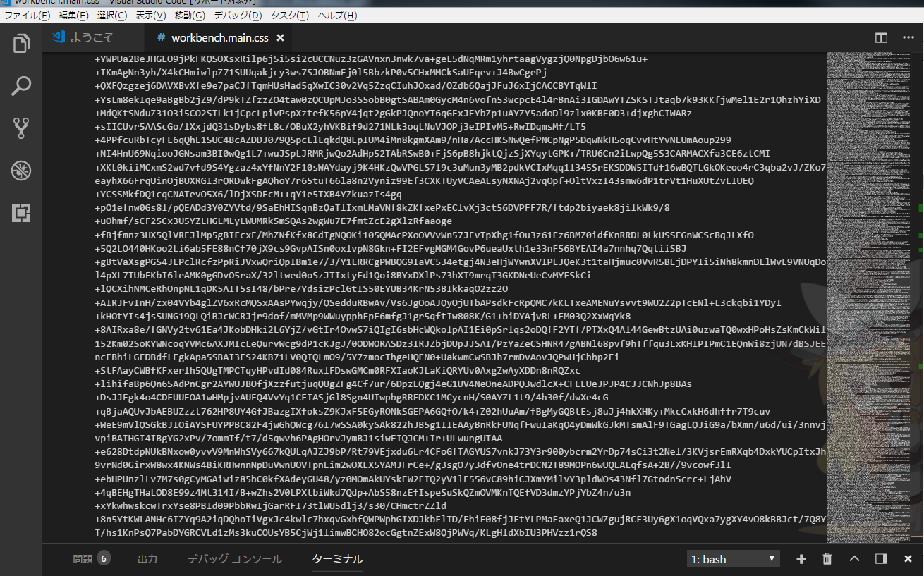This screenshot has height=576, width=924.
Task: Click the line starting with +5Q2LO440HKoo2
Action: (391, 248)
